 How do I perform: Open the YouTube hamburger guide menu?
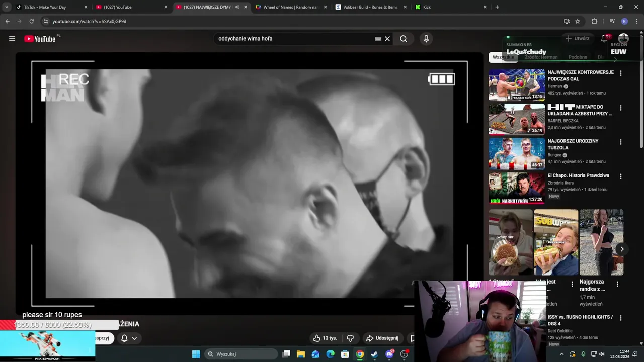pyautogui.click(x=12, y=39)
